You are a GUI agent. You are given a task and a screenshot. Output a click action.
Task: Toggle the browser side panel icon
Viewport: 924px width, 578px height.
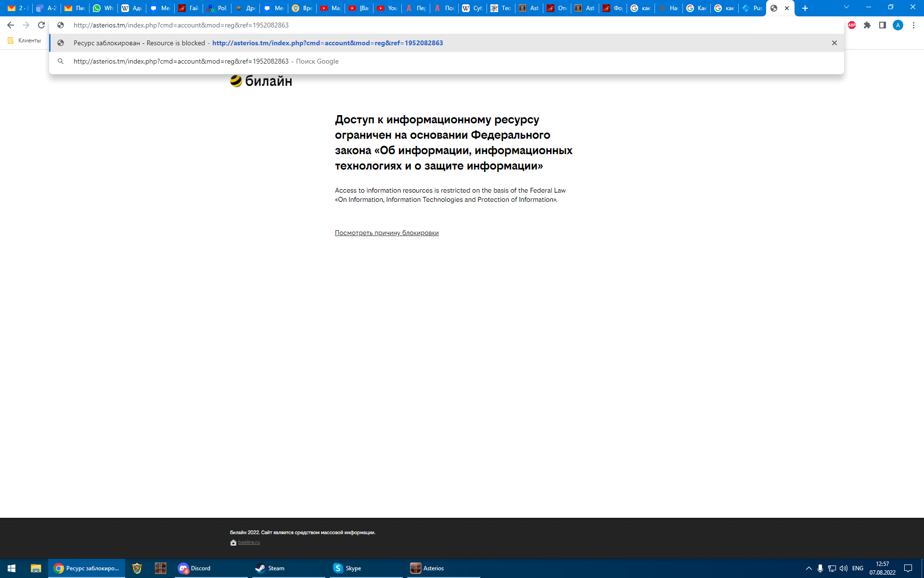[883, 25]
